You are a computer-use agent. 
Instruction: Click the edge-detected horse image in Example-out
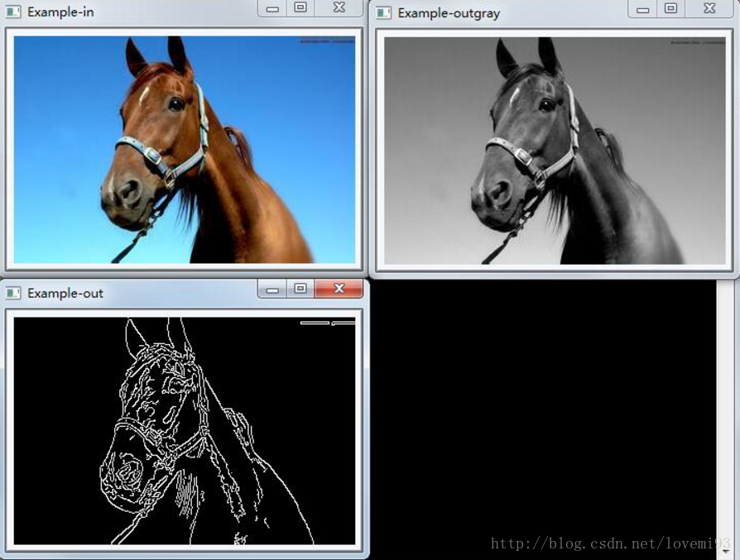(185, 431)
